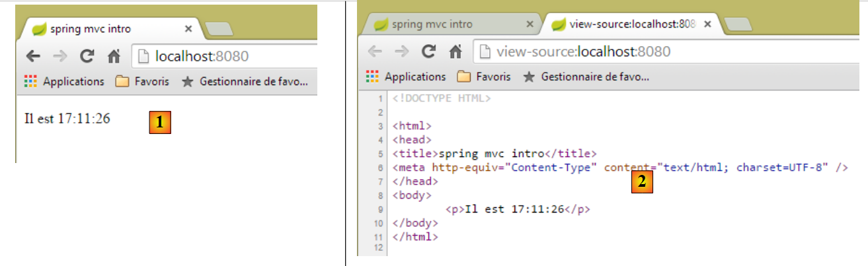Click the home icon in the view-source window
The image size is (868, 266).
tap(455, 51)
